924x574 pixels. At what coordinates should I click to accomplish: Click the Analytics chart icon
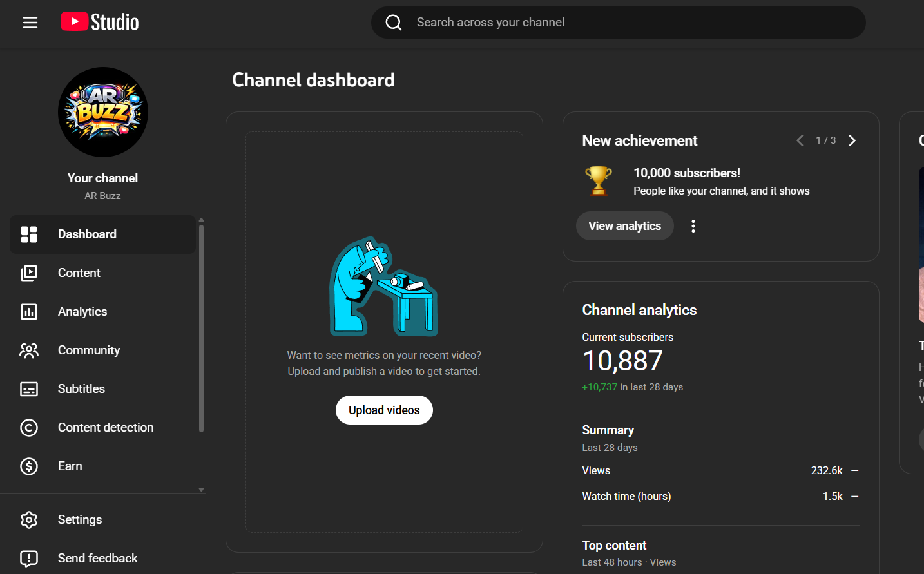[x=29, y=312]
